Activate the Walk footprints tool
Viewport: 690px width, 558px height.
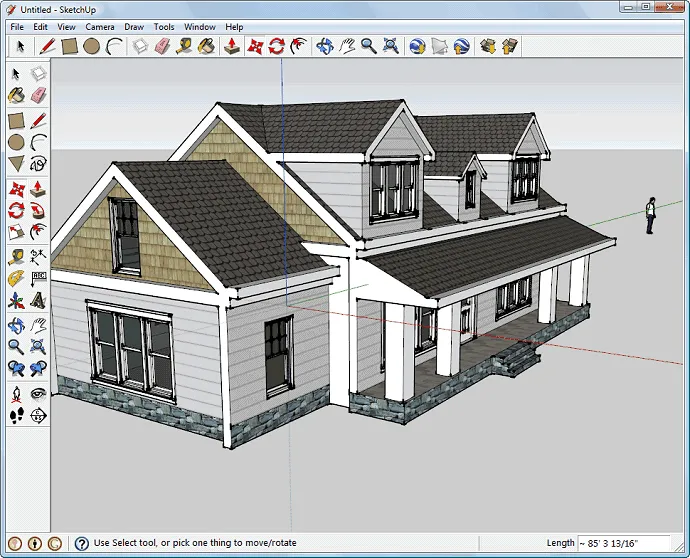click(x=16, y=415)
